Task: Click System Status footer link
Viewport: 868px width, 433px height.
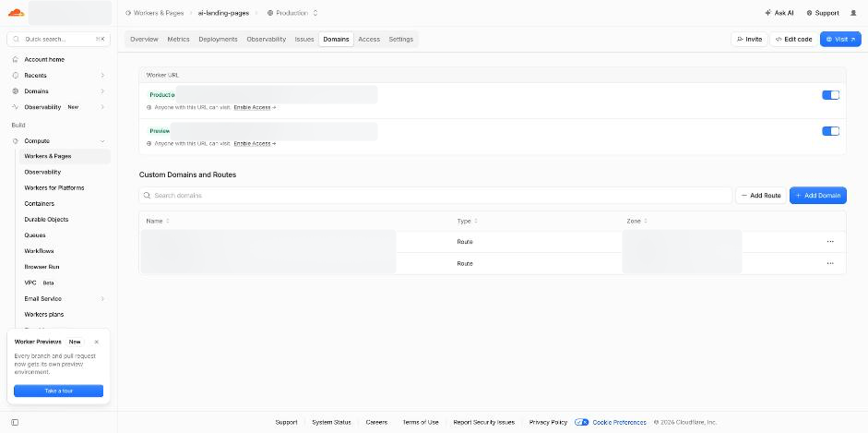Action: 331,423
